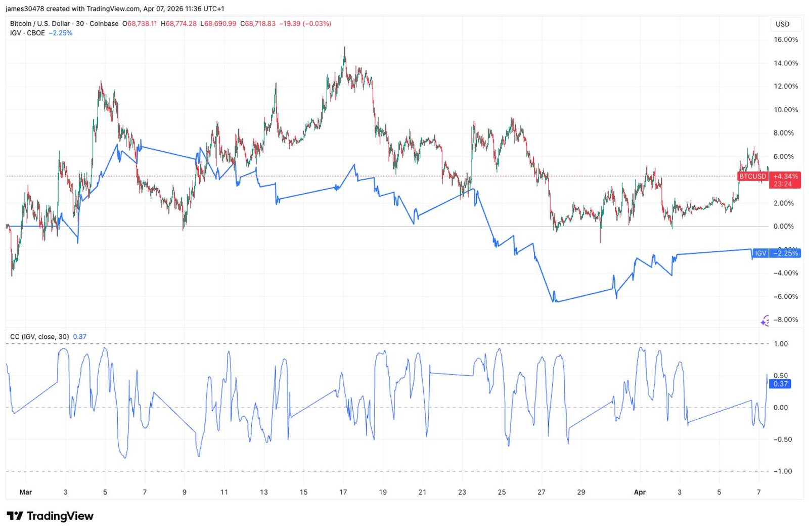Click the red BTCUSD symbol tag

coord(752,176)
